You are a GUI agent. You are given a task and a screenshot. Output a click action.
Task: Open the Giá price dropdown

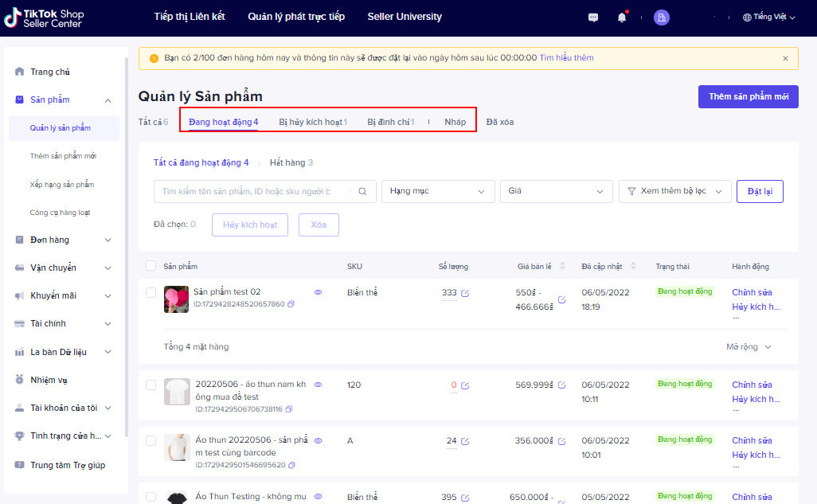coord(555,191)
